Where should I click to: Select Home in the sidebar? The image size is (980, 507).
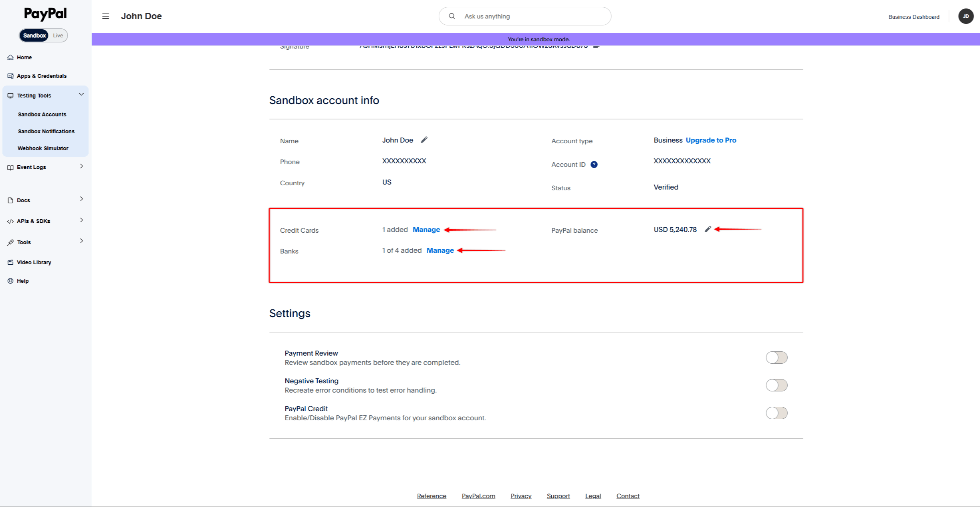pos(24,57)
